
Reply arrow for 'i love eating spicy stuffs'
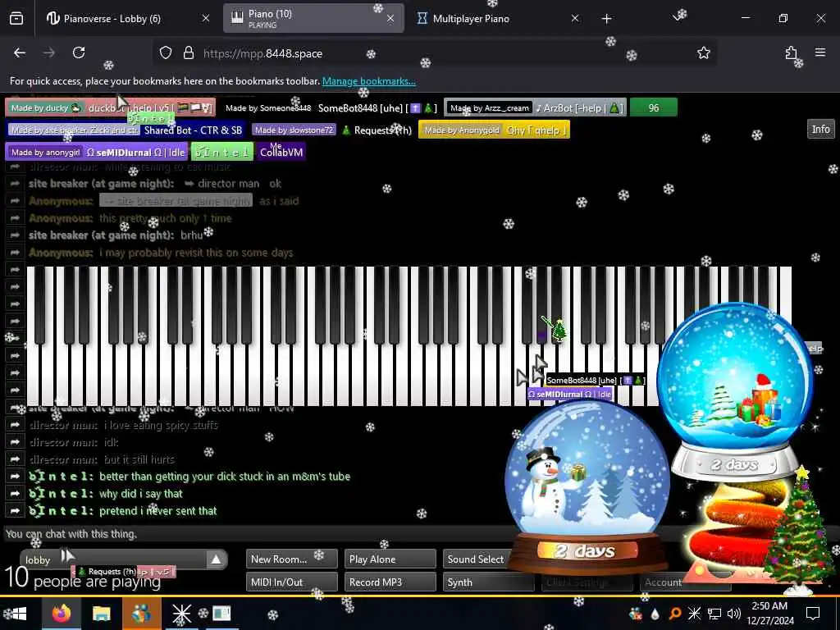[15, 425]
